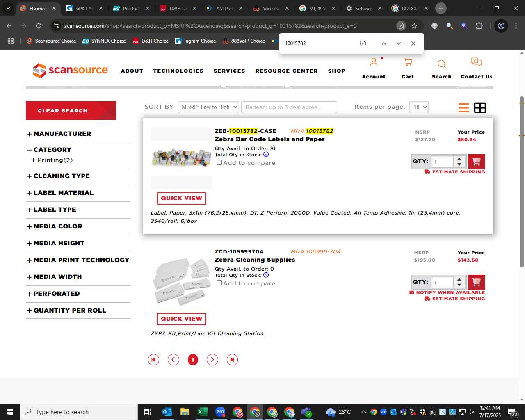Click the Search magnifier icon in header
This screenshot has width=525, height=420.
point(442,64)
